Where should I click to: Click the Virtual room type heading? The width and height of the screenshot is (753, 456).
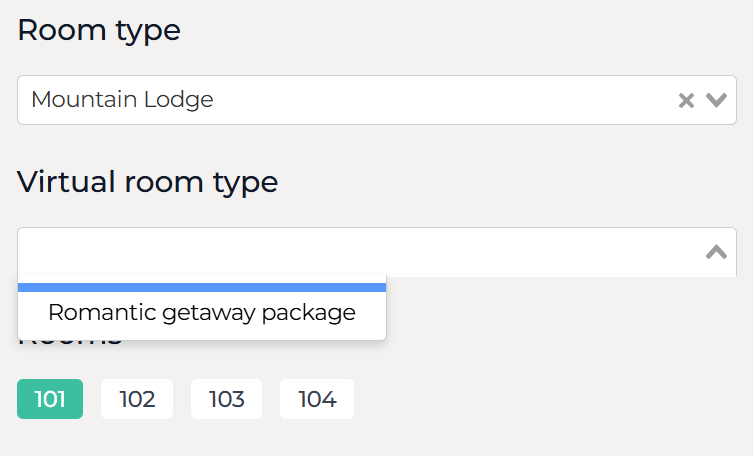click(147, 182)
